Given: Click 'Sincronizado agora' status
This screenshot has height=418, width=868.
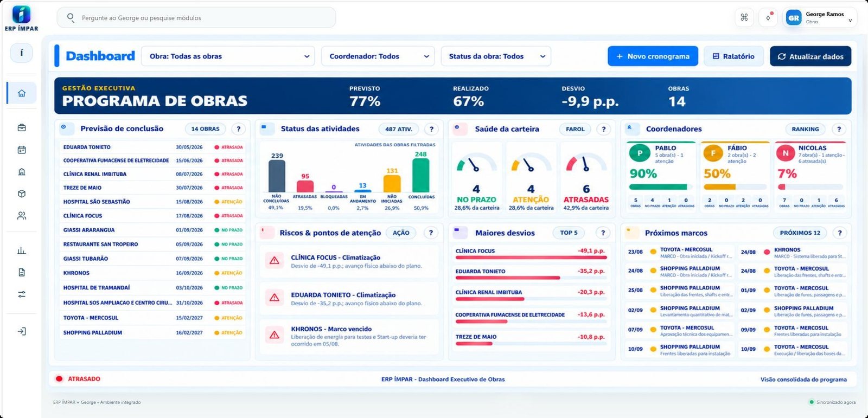Looking at the screenshot, I should [833, 402].
